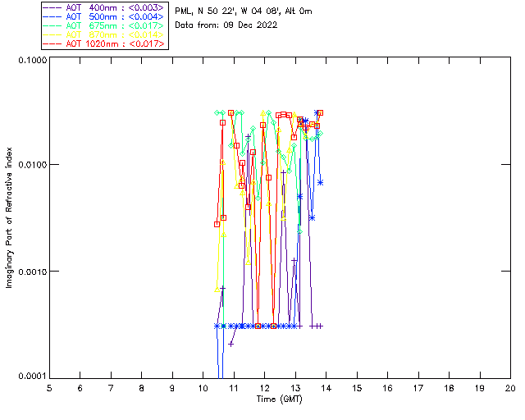Click the x-axis tick label 14

tap(326, 388)
